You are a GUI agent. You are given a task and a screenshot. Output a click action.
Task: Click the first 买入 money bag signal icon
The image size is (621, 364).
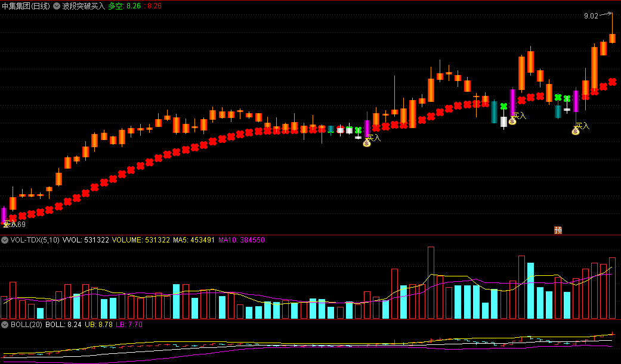tap(367, 143)
